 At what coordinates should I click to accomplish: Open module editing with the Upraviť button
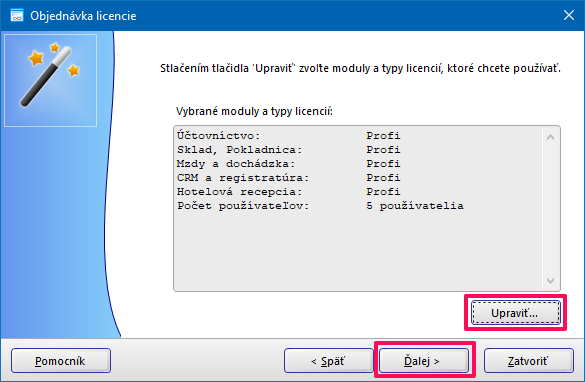click(516, 313)
